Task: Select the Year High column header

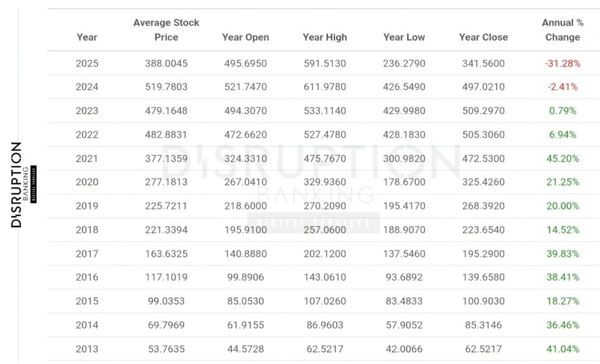Action: pyautogui.click(x=325, y=37)
